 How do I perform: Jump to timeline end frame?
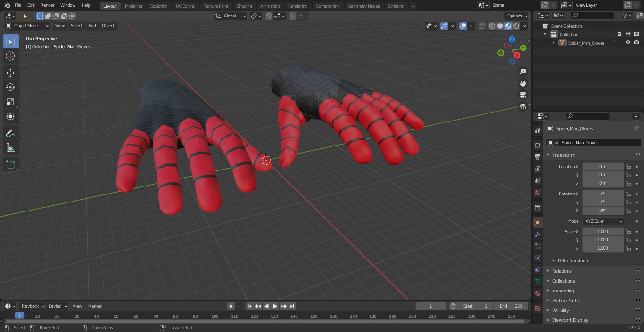[292, 306]
